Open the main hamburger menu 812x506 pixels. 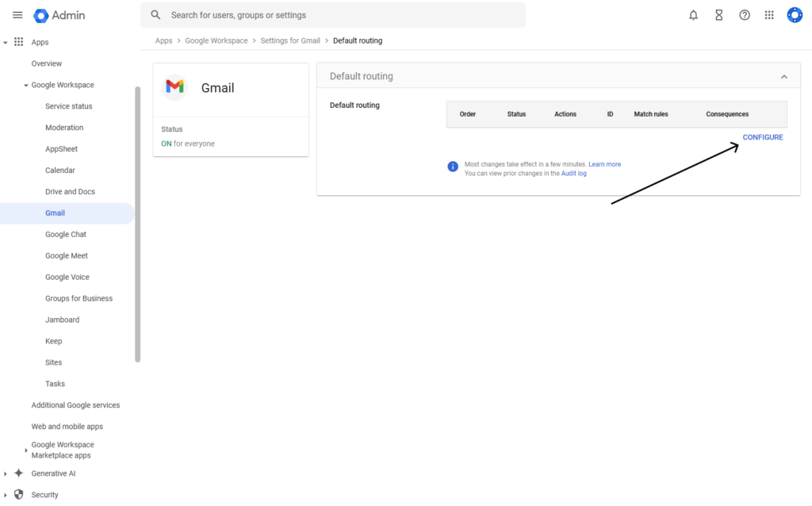pos(17,15)
